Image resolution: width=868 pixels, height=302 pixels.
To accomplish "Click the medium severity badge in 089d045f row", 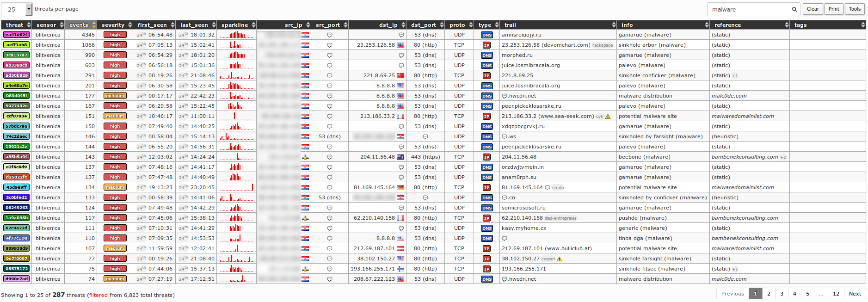I will coord(115,96).
